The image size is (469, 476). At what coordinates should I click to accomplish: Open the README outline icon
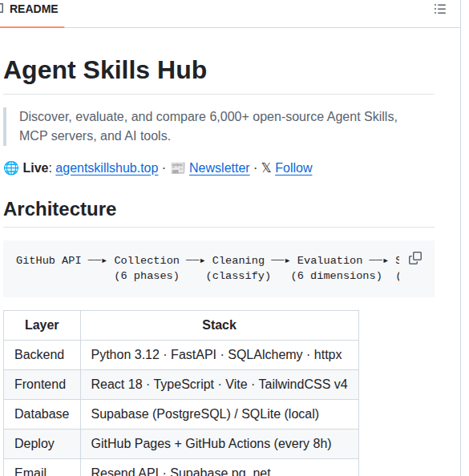coord(440,9)
